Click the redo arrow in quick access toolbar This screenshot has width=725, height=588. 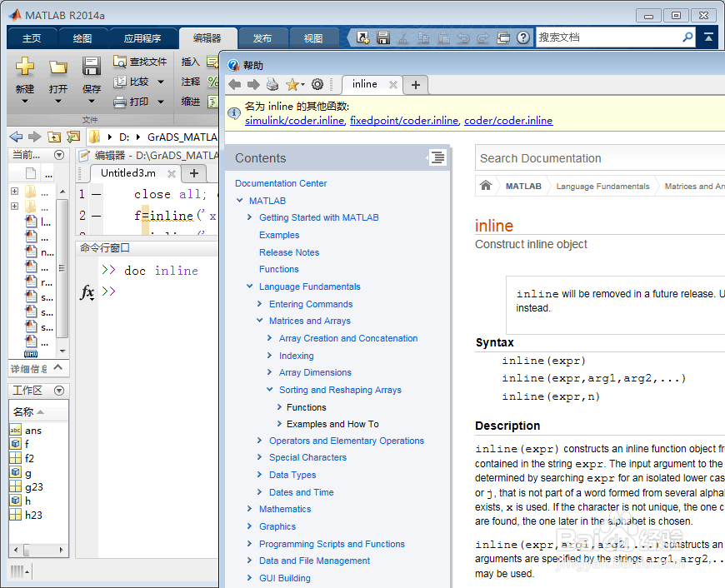[483, 38]
